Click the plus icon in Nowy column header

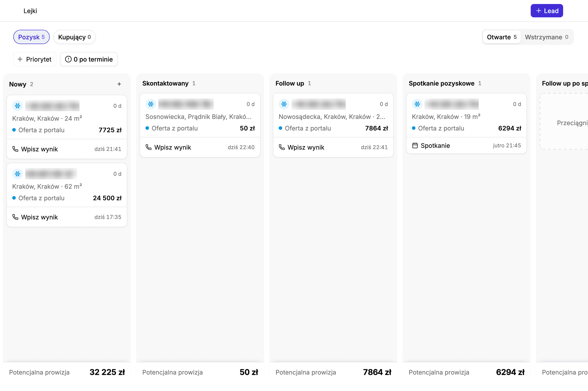click(x=119, y=84)
